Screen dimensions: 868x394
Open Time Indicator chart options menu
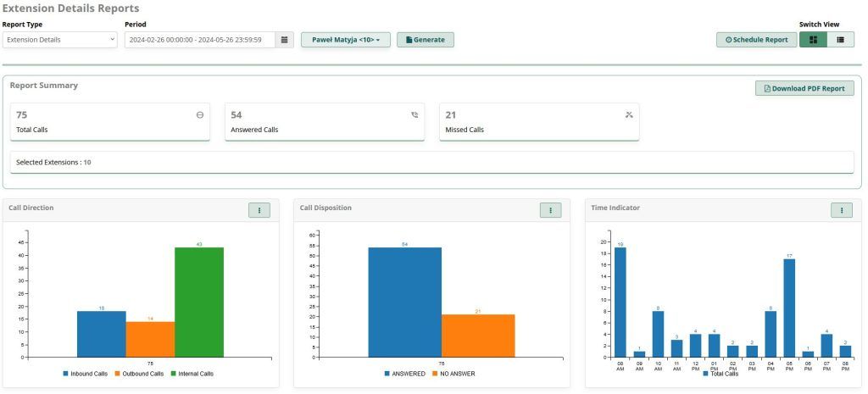point(842,210)
